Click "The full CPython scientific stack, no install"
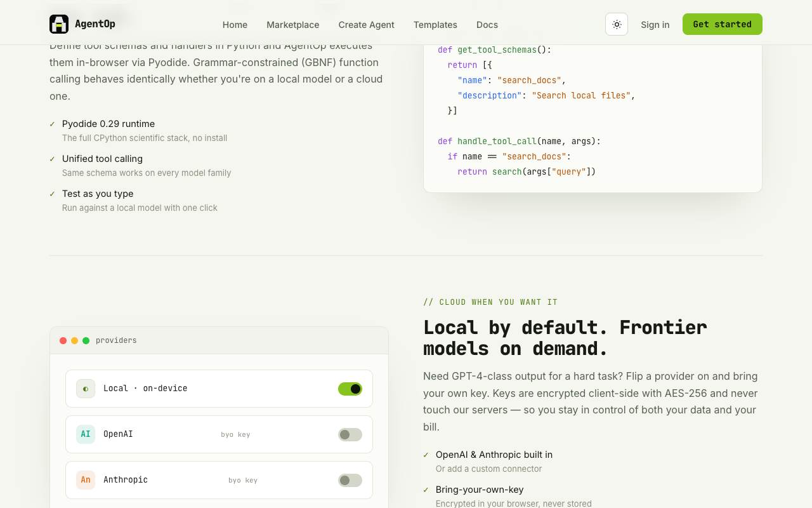The width and height of the screenshot is (812, 508). [x=145, y=138]
